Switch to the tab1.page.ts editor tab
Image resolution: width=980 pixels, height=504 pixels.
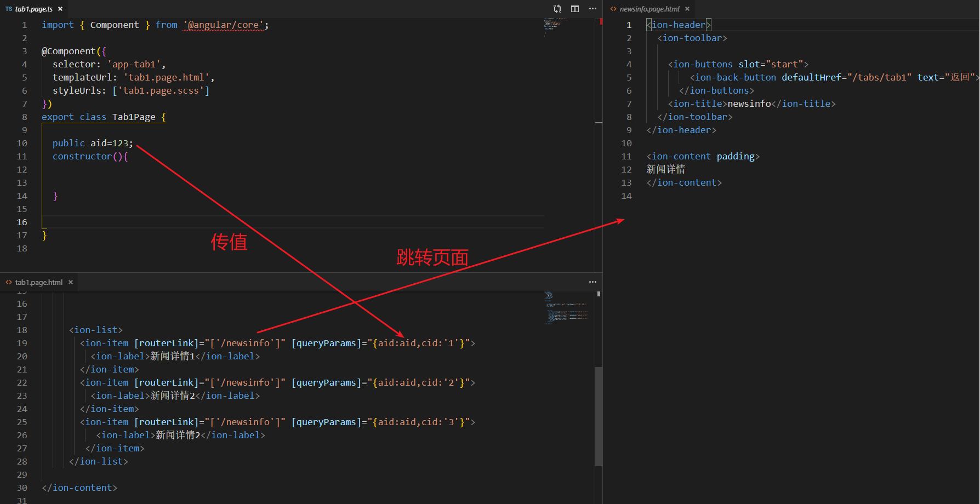click(x=33, y=9)
